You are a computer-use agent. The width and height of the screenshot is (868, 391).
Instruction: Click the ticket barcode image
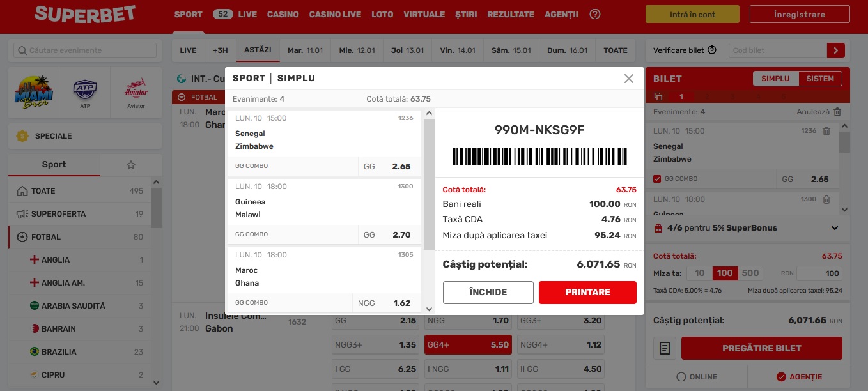pyautogui.click(x=540, y=157)
